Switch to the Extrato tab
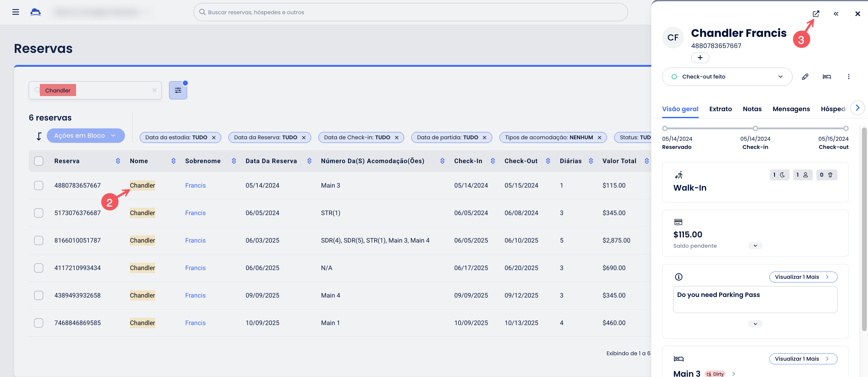Screen dimensions: 868x377 coord(720,109)
